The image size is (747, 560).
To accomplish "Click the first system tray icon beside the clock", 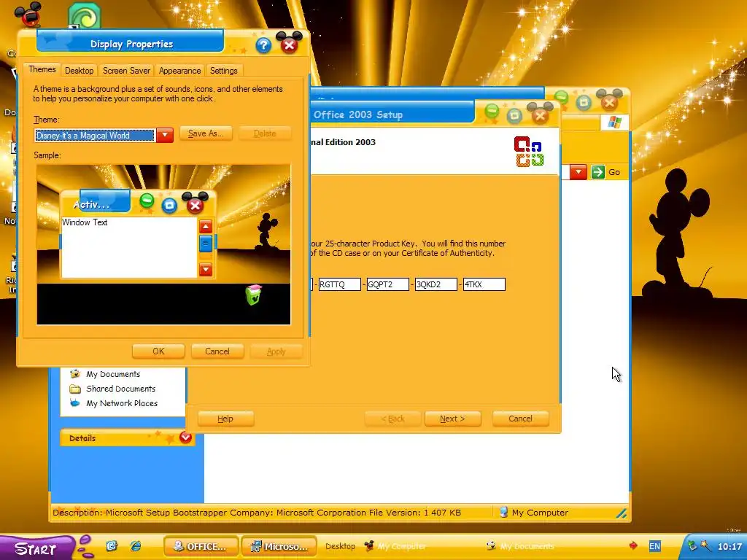I will pyautogui.click(x=692, y=546).
